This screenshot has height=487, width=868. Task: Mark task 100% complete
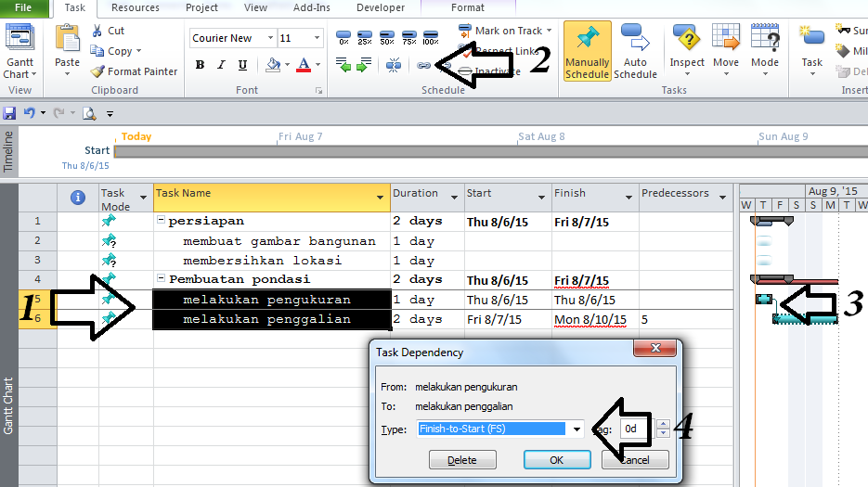point(430,38)
